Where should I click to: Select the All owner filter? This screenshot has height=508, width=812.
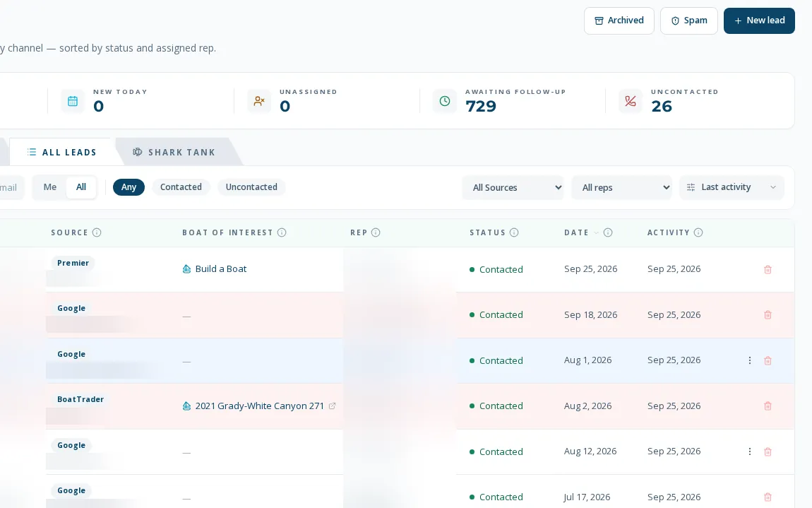(x=81, y=187)
